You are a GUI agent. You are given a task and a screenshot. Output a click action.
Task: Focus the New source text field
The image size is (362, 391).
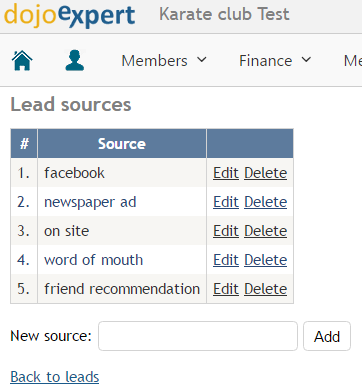pos(198,336)
